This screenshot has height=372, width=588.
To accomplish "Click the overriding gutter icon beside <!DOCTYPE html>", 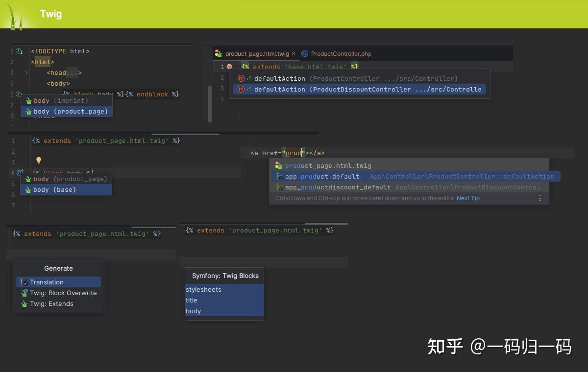I will coord(19,51).
